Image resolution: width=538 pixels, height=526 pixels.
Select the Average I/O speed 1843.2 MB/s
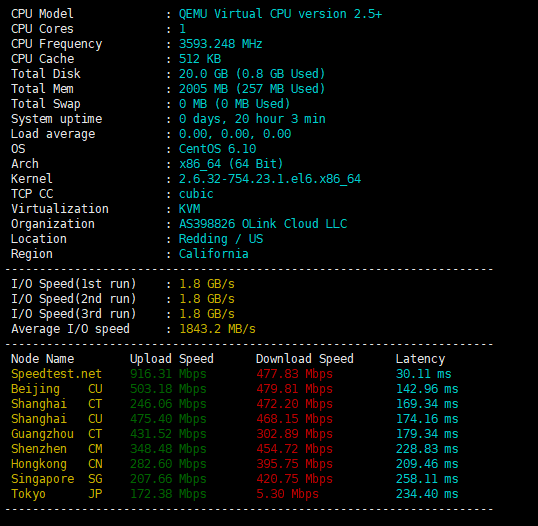[x=217, y=329]
